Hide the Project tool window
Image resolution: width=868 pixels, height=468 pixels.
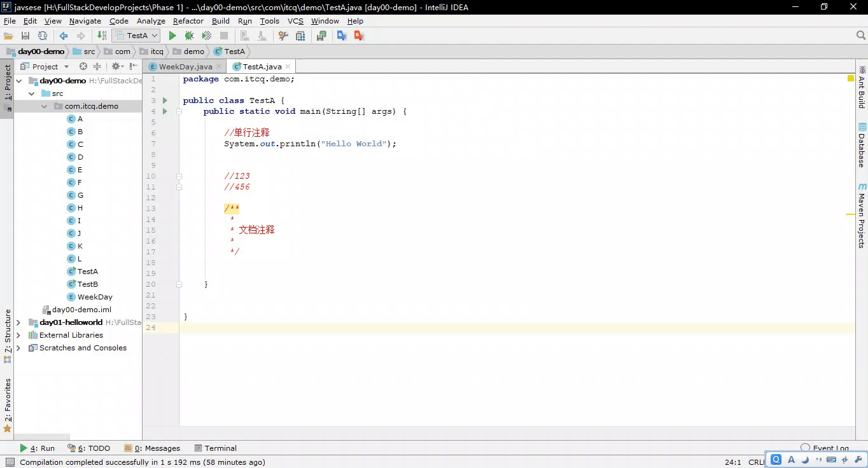pos(134,66)
